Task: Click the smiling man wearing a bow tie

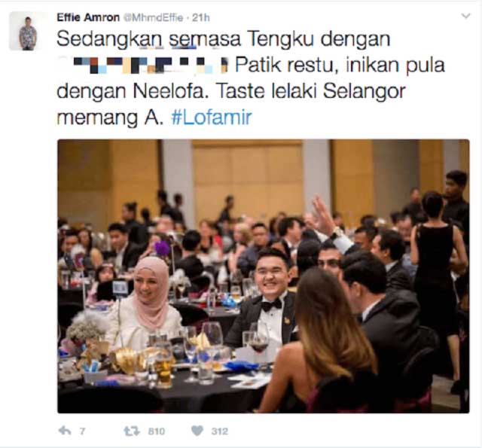Action: coord(267,295)
